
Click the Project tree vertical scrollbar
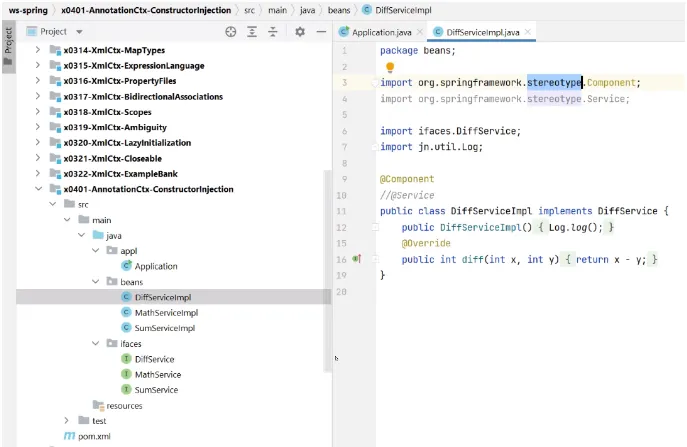(x=327, y=271)
